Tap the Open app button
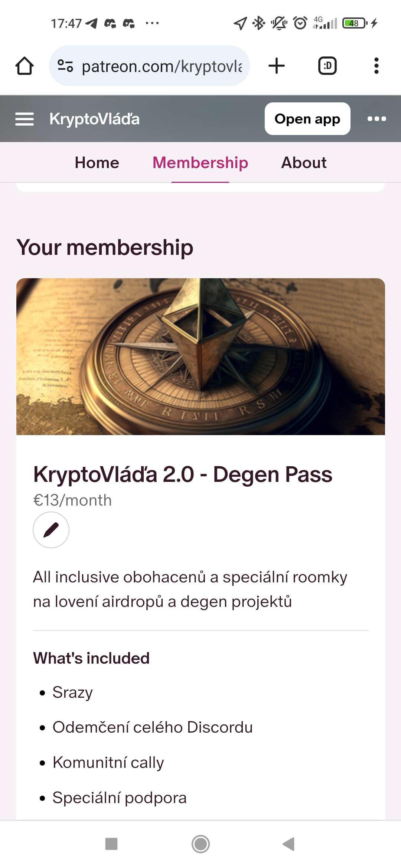 (307, 119)
